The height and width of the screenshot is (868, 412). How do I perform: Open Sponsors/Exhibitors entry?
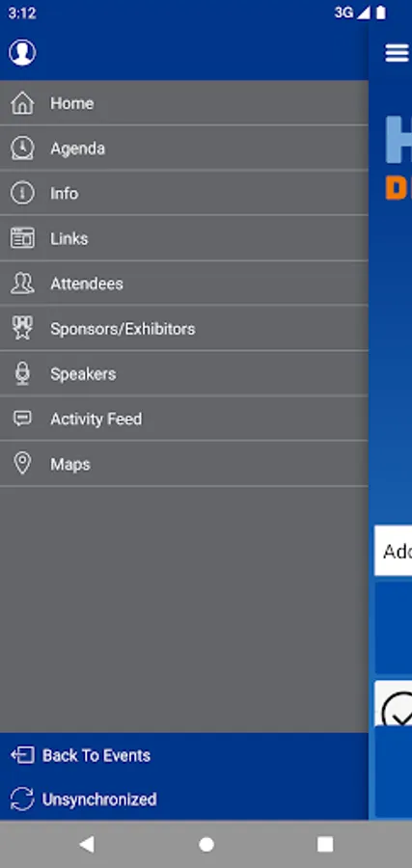(184, 328)
